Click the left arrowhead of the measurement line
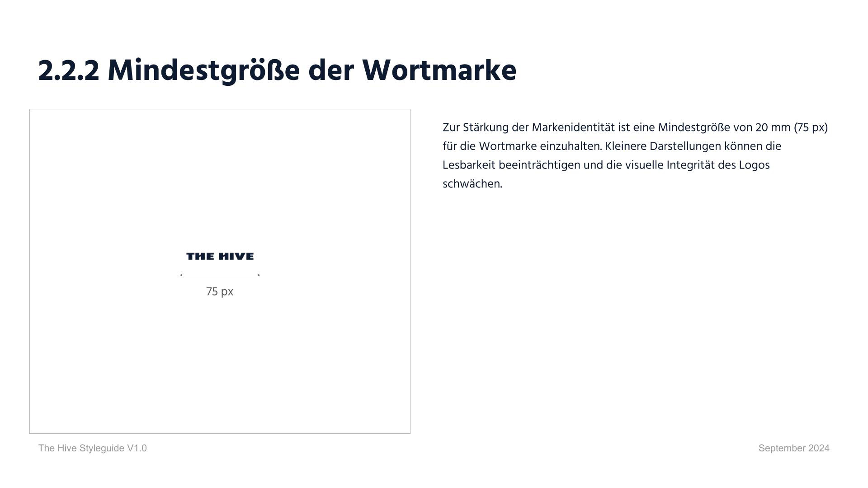The height and width of the screenshot is (488, 868). pos(181,274)
